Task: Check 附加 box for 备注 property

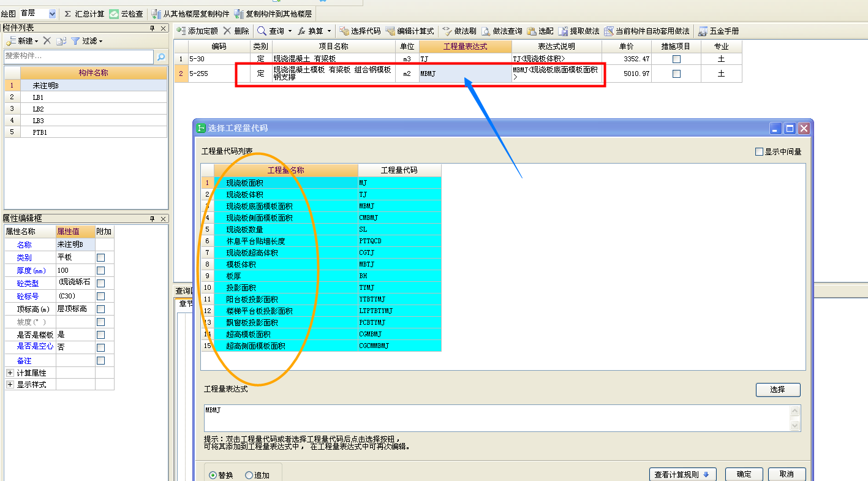Action: (101, 360)
